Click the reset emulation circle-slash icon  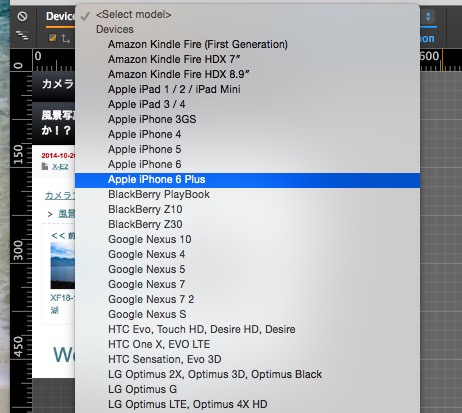click(x=22, y=16)
